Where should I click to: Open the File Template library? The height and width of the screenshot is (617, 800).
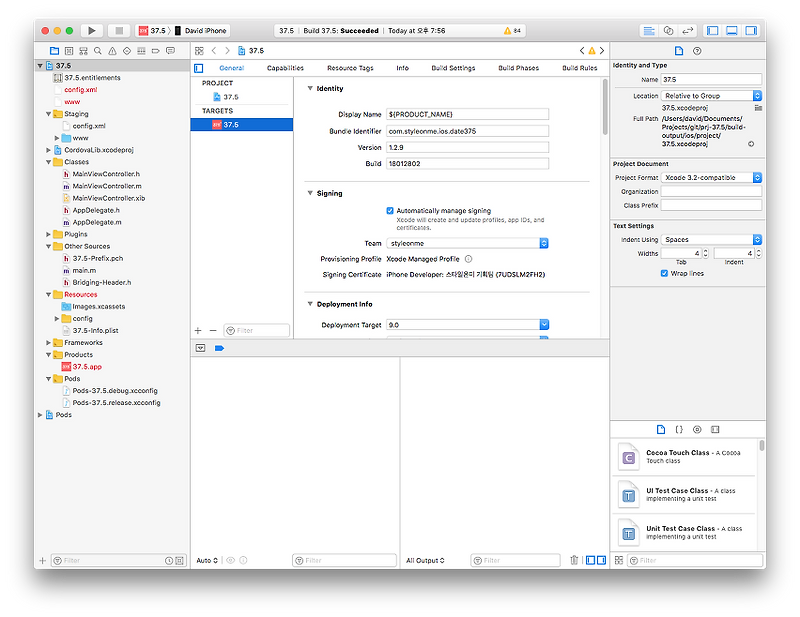tap(661, 429)
